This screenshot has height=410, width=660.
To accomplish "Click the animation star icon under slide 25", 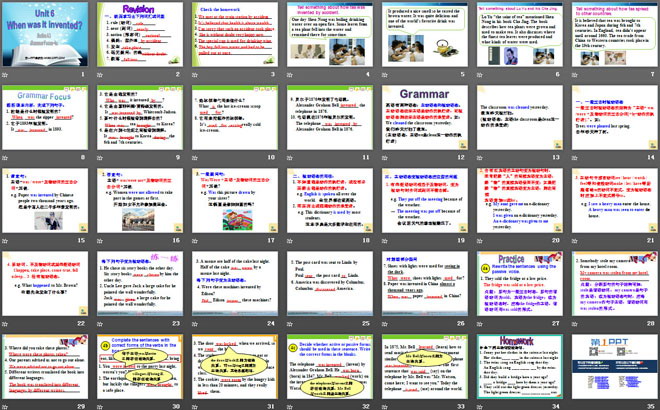I will click(x=290, y=324).
